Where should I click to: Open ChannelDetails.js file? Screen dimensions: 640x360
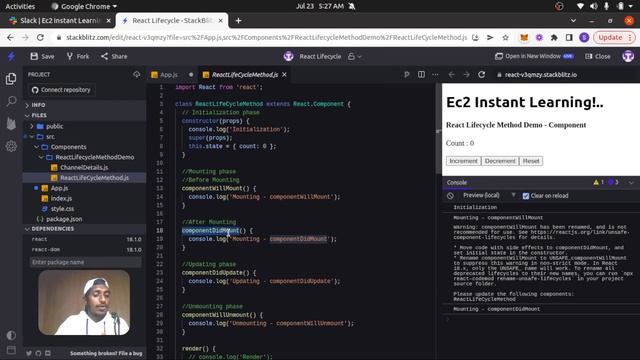point(84,167)
